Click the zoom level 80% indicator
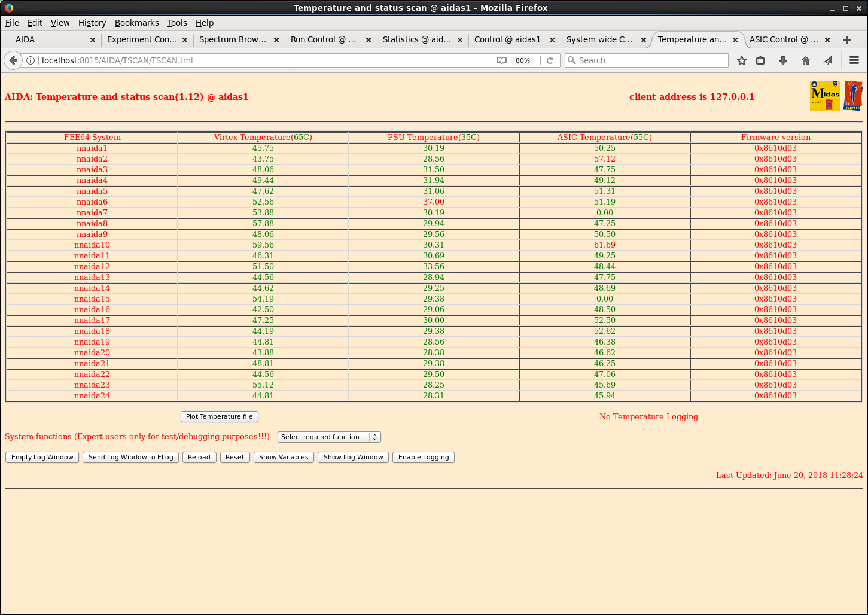868x615 pixels. point(522,60)
